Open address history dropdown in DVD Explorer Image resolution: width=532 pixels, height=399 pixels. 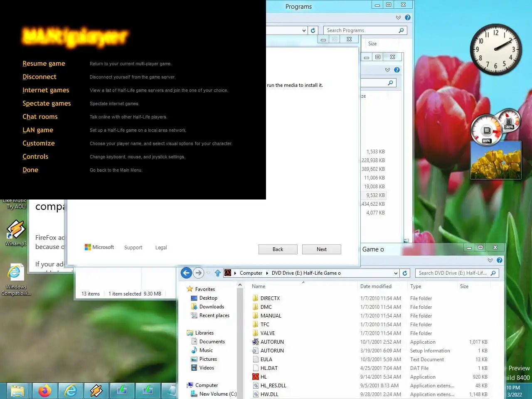[x=395, y=273]
